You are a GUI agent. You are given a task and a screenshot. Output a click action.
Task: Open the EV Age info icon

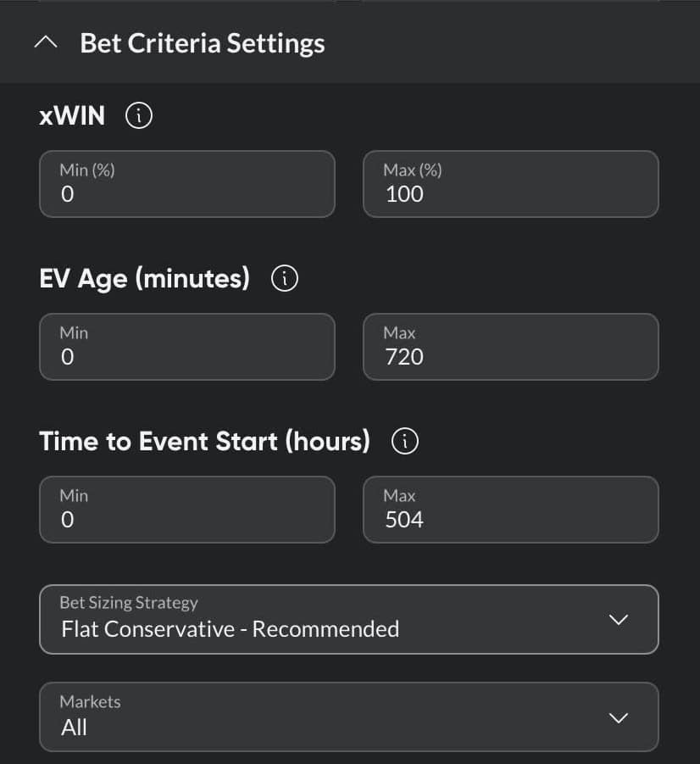285,279
